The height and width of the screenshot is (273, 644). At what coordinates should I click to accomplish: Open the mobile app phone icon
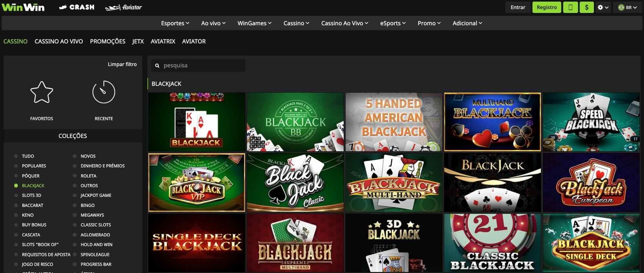[570, 7]
